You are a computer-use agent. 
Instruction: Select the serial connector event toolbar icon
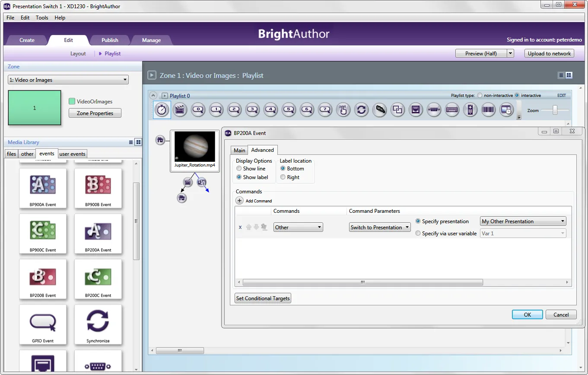[x=434, y=110]
